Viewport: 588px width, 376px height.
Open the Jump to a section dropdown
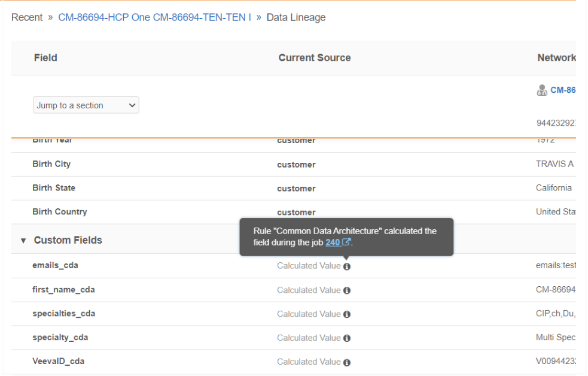click(86, 105)
